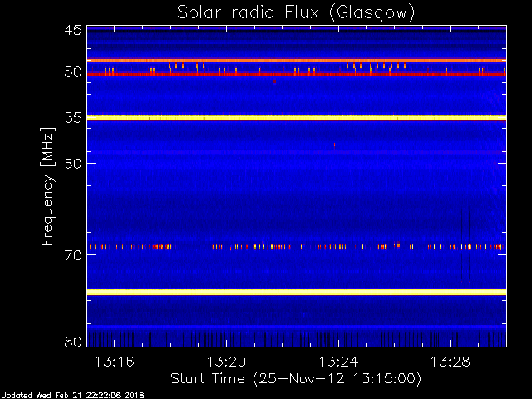Click the '70' frequency axis label

pyautogui.click(x=73, y=255)
